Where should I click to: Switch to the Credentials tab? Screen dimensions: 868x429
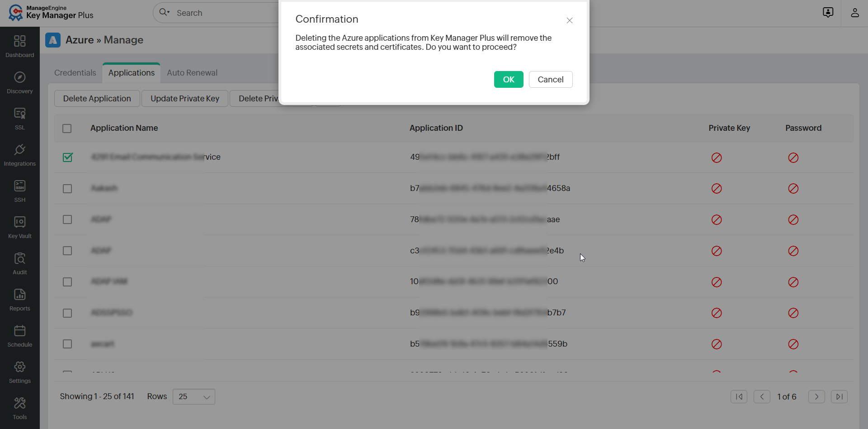(75, 72)
